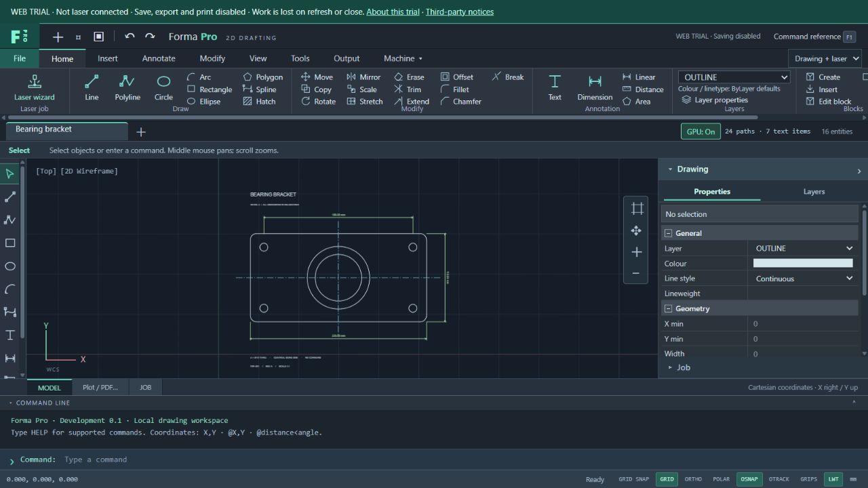Open the Laser wizard
The width and height of the screenshot is (868, 488).
(x=35, y=87)
